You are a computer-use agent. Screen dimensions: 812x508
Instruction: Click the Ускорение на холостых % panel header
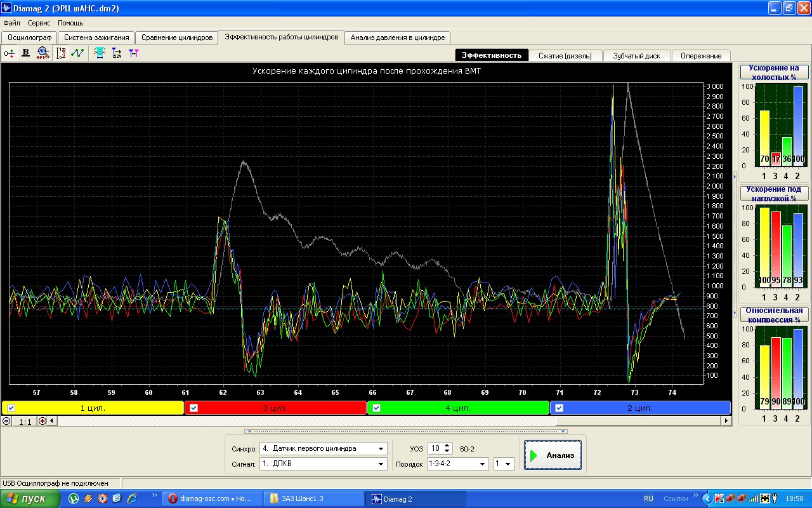775,72
